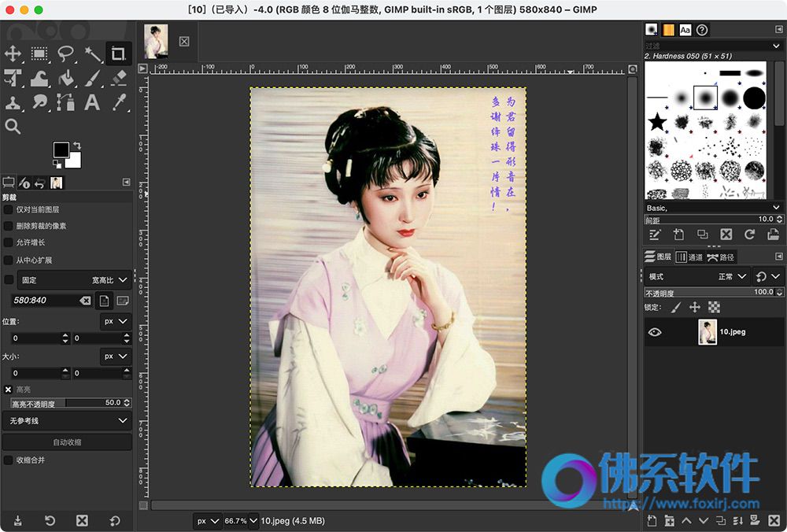Enable 删除剪裁的像素 checkbox
The image size is (787, 532).
[x=8, y=226]
